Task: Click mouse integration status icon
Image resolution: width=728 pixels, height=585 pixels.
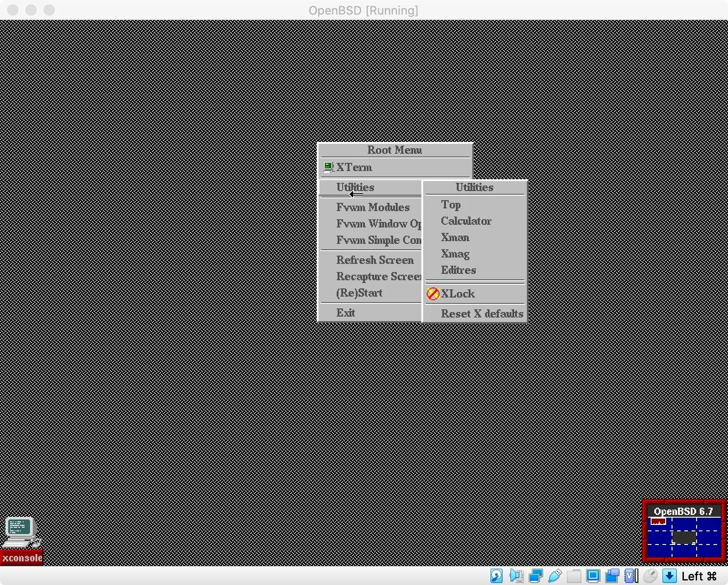Action: click(650, 576)
